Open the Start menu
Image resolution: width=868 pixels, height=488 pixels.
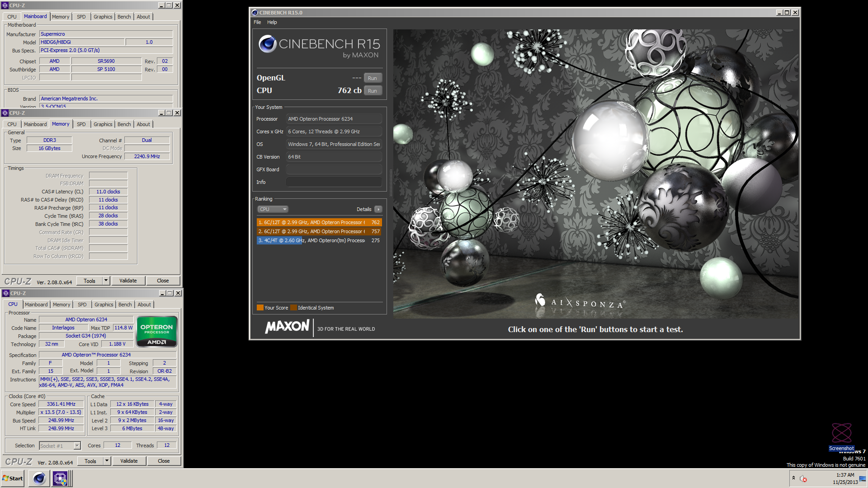tap(13, 478)
